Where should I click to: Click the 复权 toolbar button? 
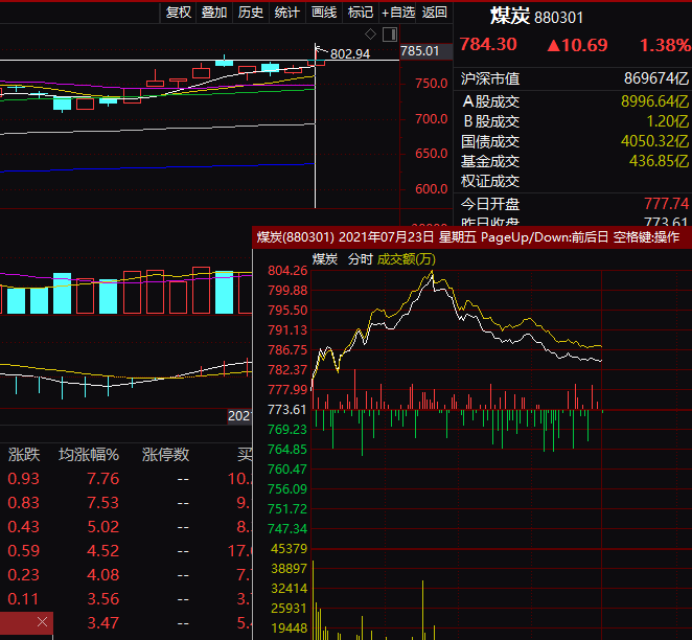coord(178,12)
